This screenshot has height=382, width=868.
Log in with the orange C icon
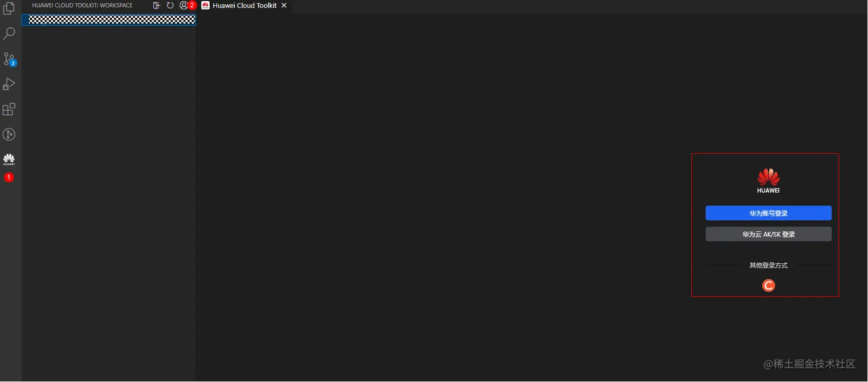pos(768,285)
